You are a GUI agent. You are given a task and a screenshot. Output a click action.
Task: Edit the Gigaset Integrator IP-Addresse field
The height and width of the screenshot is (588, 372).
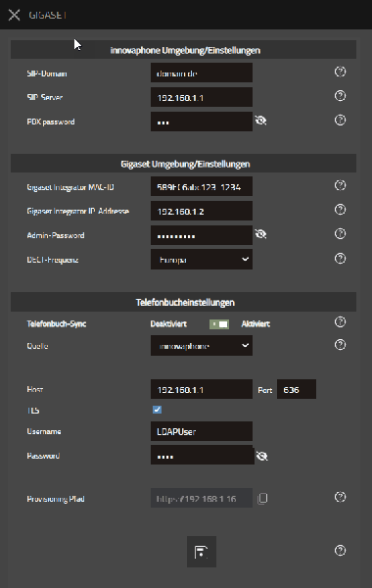pos(202,211)
